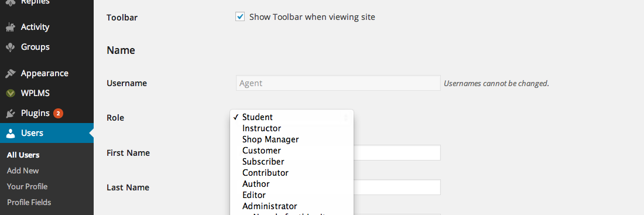Click 'Usernames cannot be changed.' note

pos(496,83)
